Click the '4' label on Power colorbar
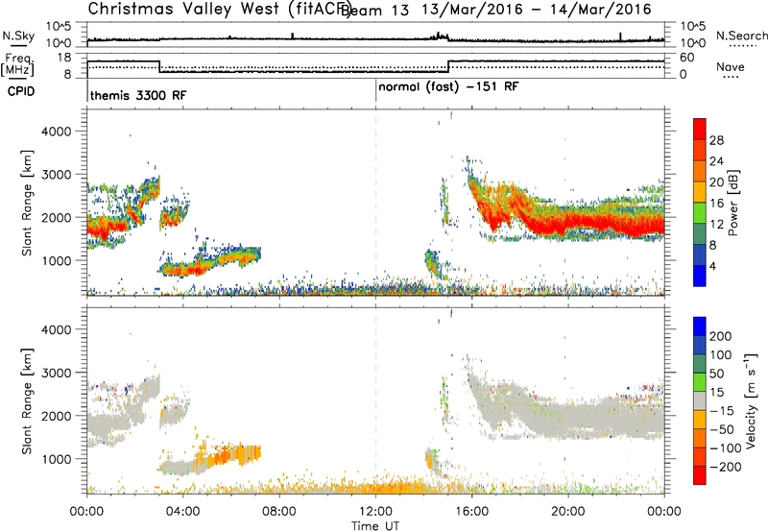 coord(715,266)
